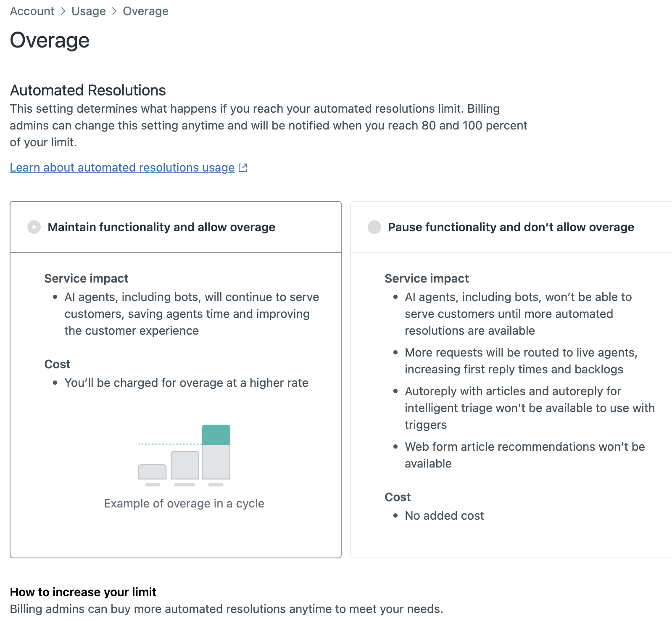Click the No added cost bullet text

[444, 515]
